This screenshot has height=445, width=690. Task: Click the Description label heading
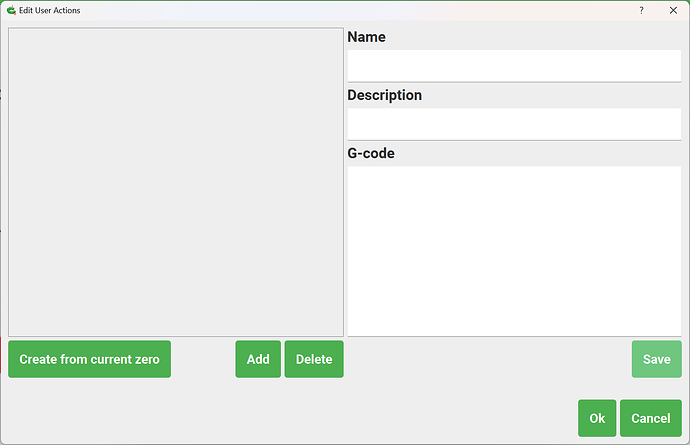(384, 96)
